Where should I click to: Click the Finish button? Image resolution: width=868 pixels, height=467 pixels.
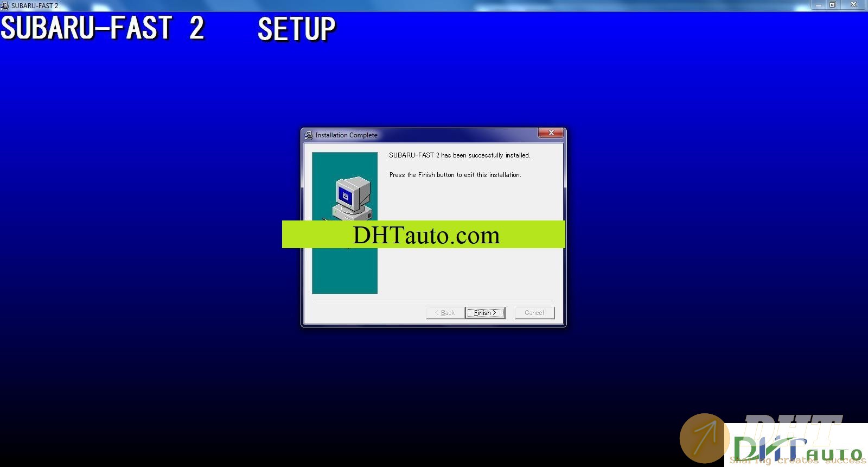(x=485, y=313)
